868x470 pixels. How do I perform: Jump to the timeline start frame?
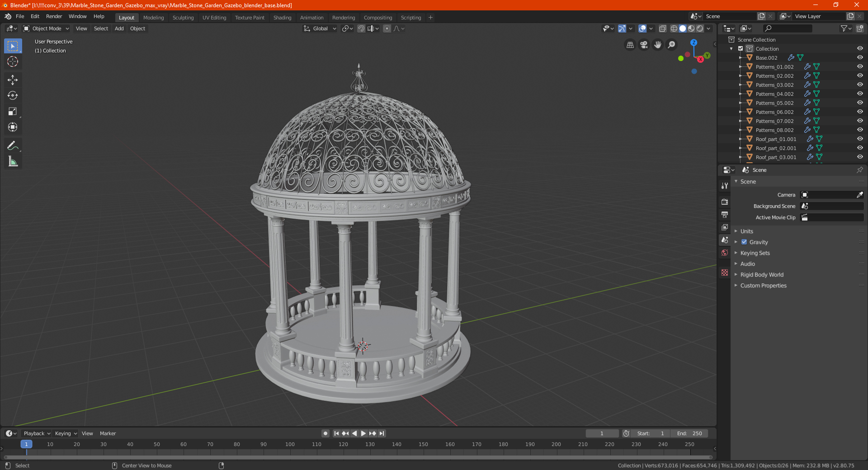coord(336,433)
